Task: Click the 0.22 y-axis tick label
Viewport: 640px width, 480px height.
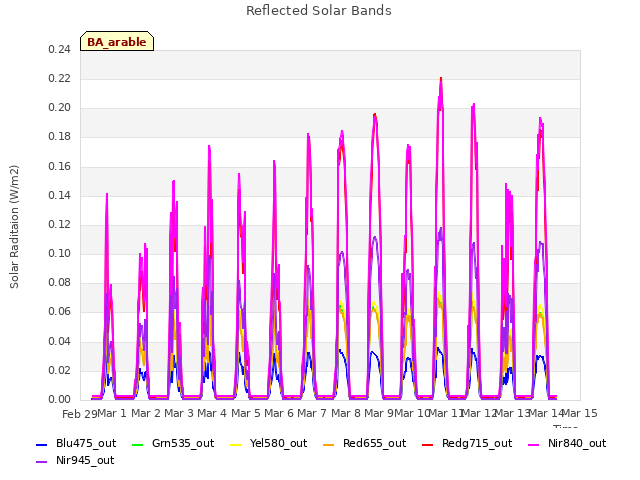Action: pos(60,78)
